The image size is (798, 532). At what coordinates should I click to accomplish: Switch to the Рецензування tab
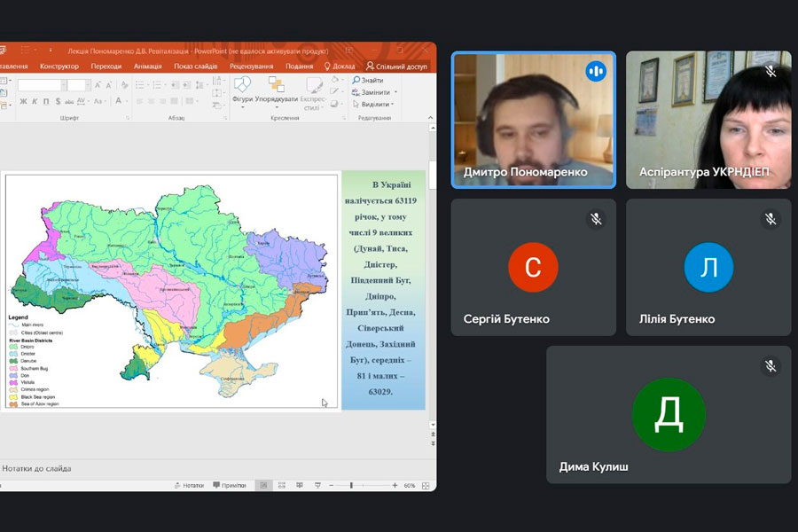[251, 66]
